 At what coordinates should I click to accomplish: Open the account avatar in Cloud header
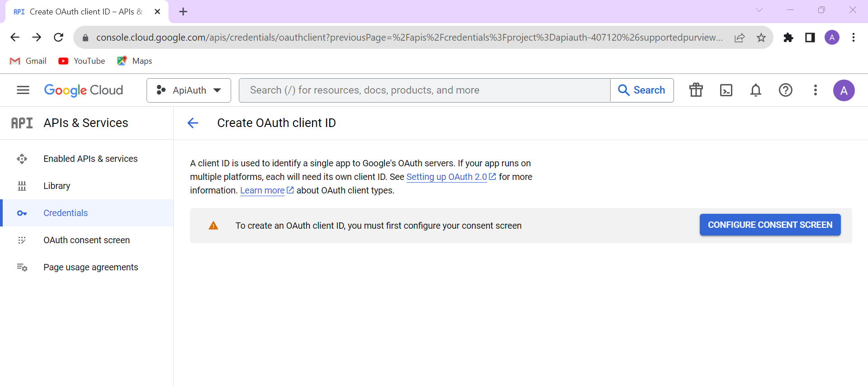pyautogui.click(x=844, y=90)
